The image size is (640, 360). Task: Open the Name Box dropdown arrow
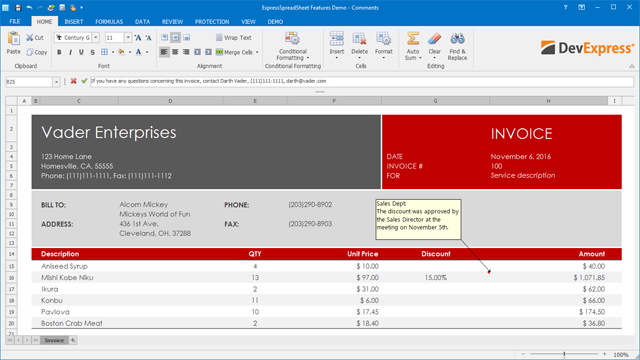[x=56, y=82]
